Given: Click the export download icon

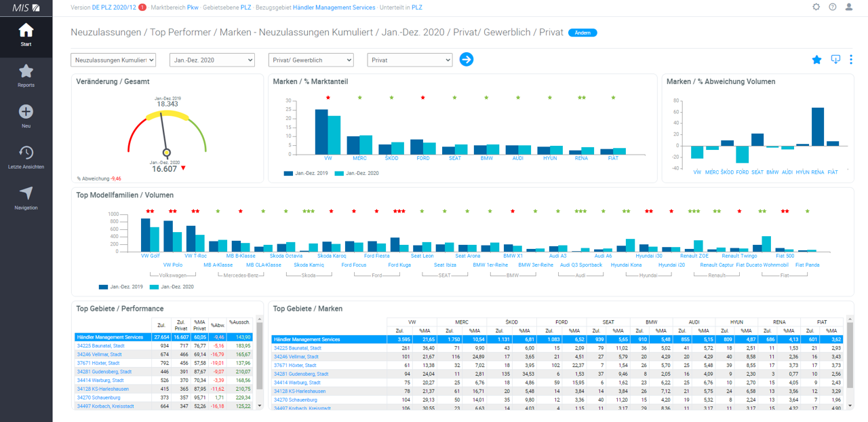Looking at the screenshot, I should coord(835,60).
